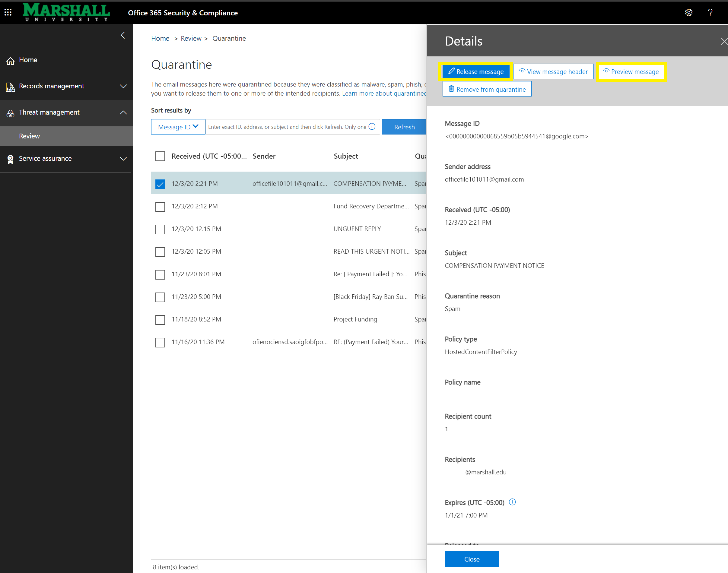This screenshot has width=728, height=573.
Task: Click the Home house icon in sidebar
Action: [10, 61]
